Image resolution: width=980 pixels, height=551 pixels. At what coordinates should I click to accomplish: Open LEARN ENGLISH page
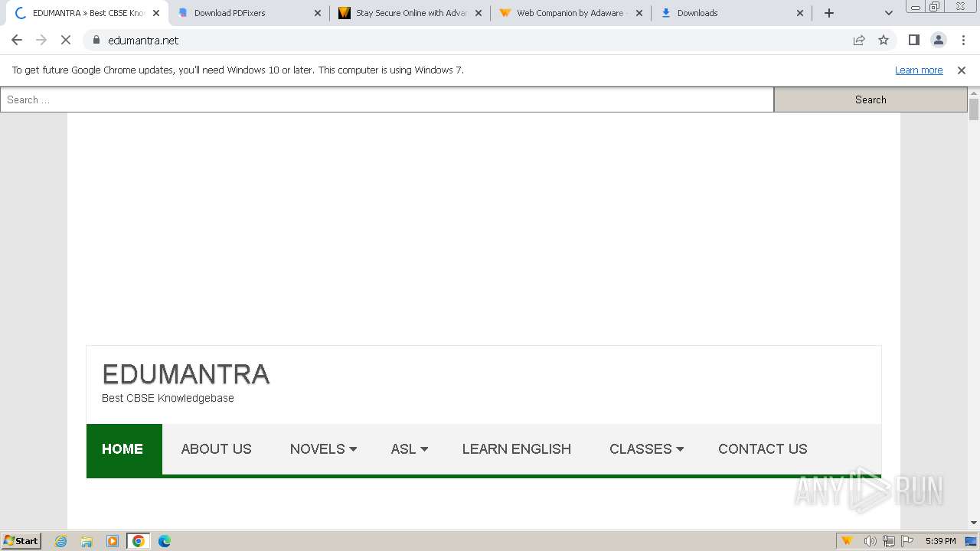click(x=517, y=449)
